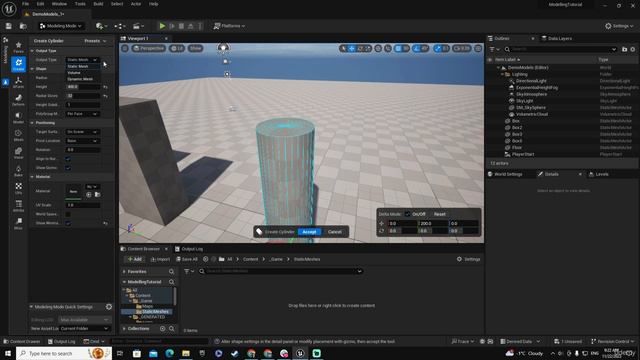Open the Content Browser filter icon
The width and height of the screenshot is (640, 360).
coord(189,271)
